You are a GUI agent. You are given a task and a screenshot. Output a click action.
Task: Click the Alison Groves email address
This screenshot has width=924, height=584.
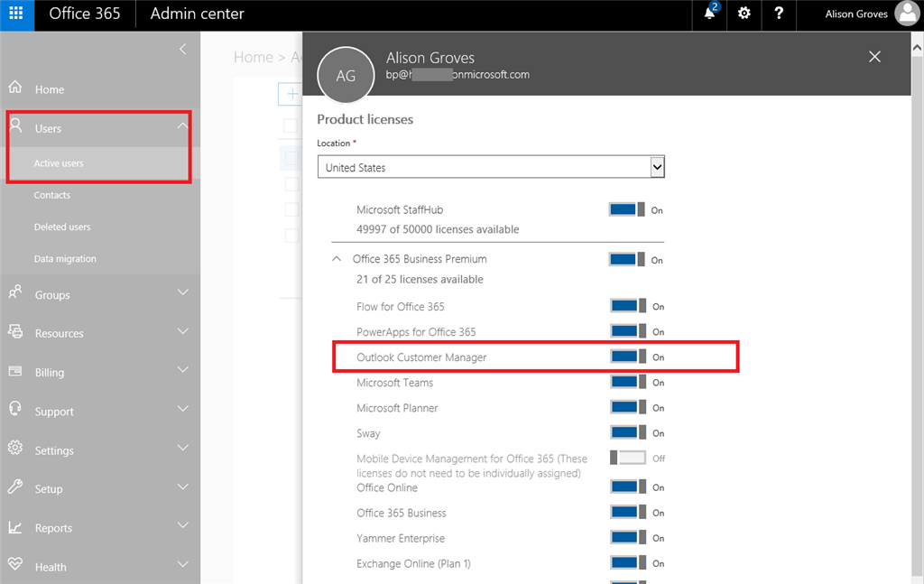(457, 75)
